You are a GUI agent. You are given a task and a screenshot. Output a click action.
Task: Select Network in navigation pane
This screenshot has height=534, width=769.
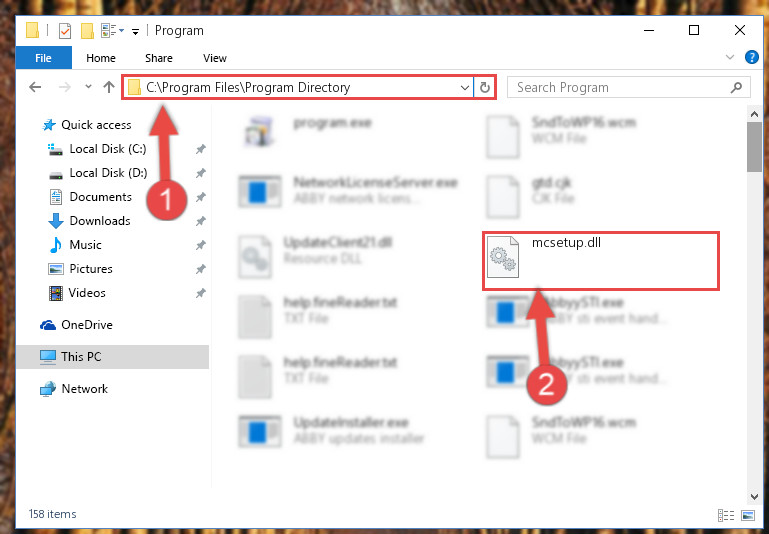coord(74,389)
